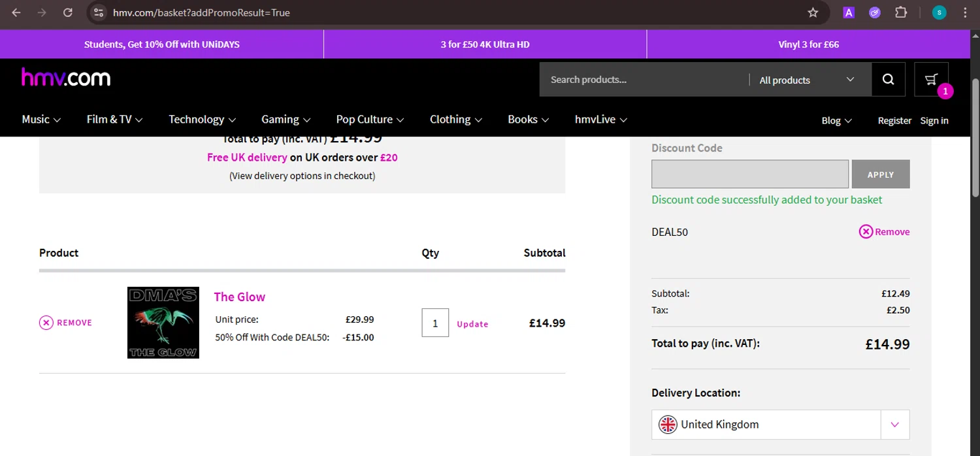The width and height of the screenshot is (980, 456).
Task: Open the purple 'A' browser extension
Action: [849, 12]
